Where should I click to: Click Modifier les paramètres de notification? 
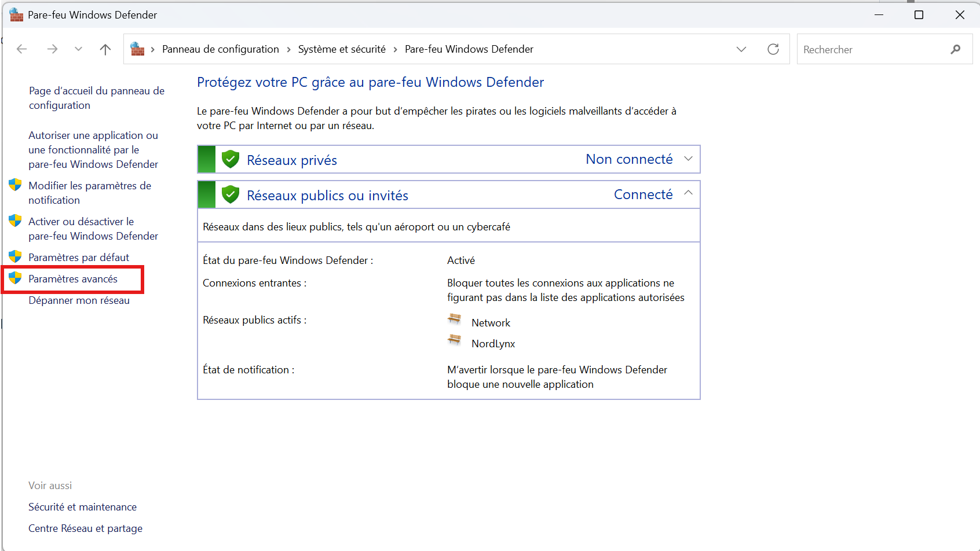89,193
